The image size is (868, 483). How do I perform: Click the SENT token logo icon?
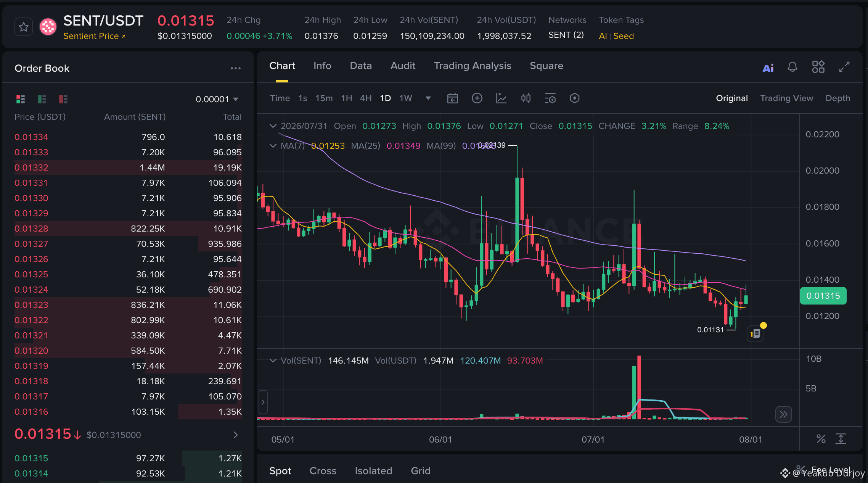click(48, 27)
